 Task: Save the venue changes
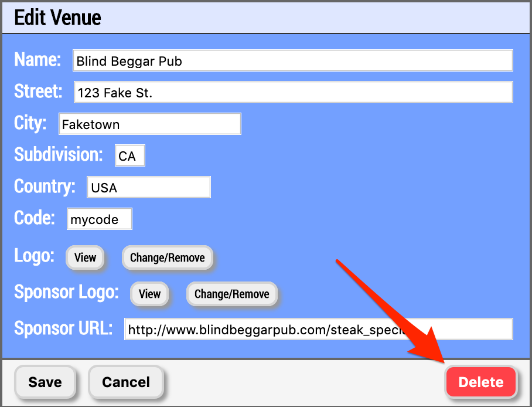tap(45, 382)
